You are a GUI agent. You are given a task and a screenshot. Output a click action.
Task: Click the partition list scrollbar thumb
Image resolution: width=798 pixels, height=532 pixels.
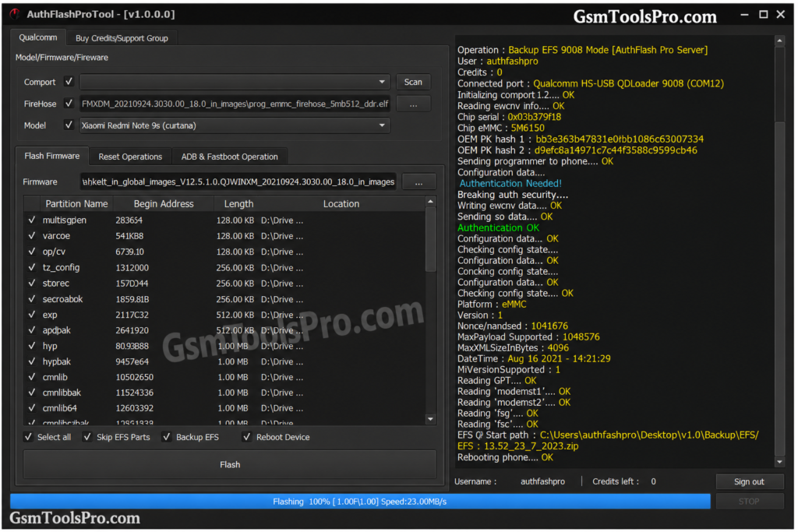(x=430, y=239)
